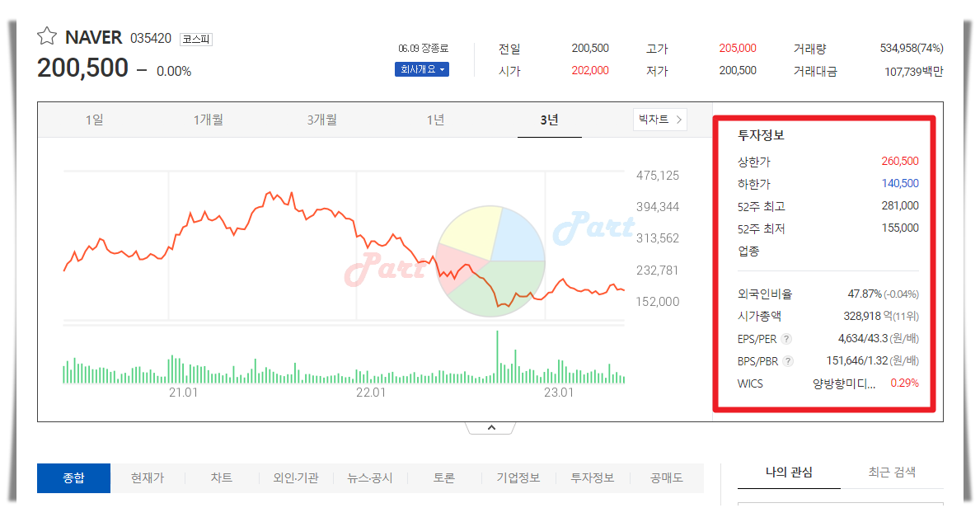The height and width of the screenshot is (522, 980).
Task: Collapse the chart with the up chevron
Action: pos(491,428)
